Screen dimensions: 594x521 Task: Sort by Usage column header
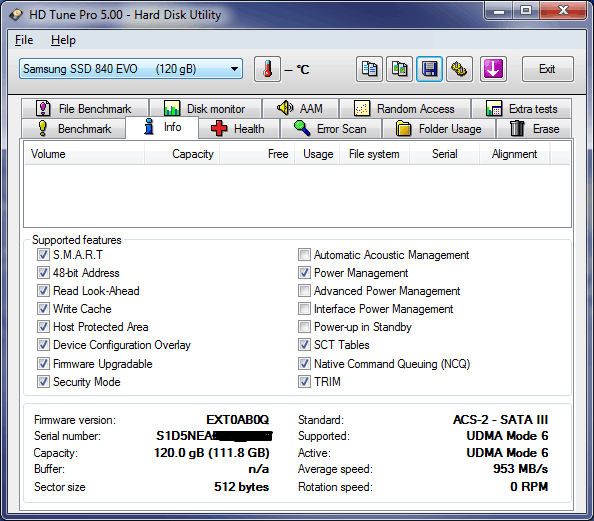[x=317, y=154]
